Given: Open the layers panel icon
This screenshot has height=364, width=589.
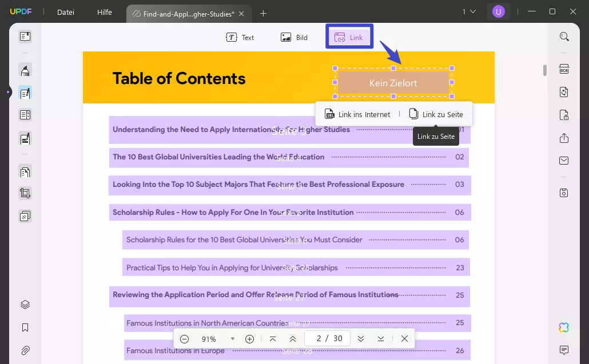Looking at the screenshot, I should [x=25, y=305].
